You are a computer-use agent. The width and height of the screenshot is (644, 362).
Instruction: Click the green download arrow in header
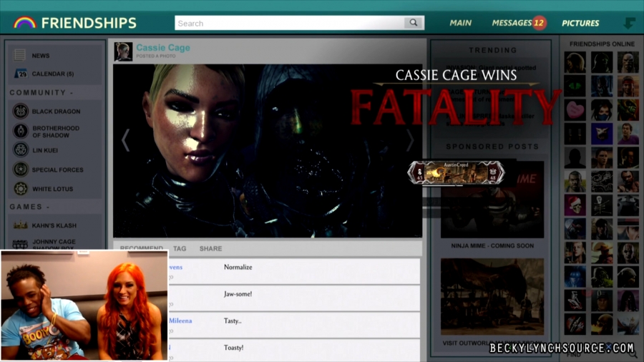629,23
